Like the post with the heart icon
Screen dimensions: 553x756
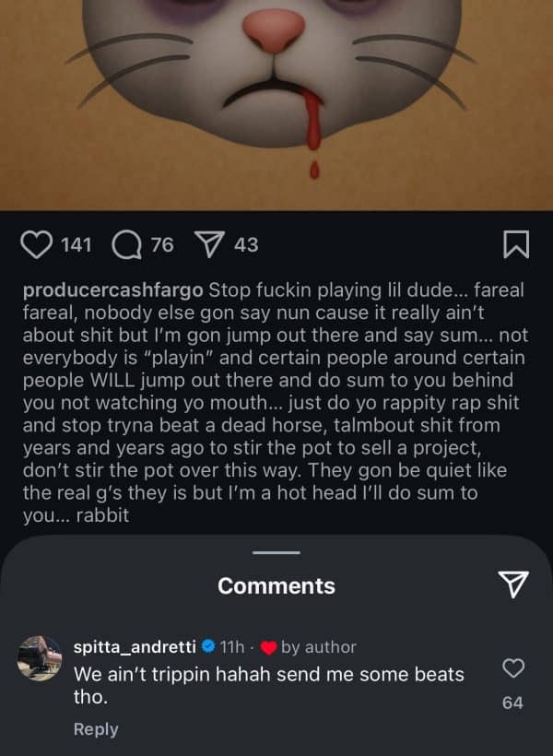coord(35,244)
